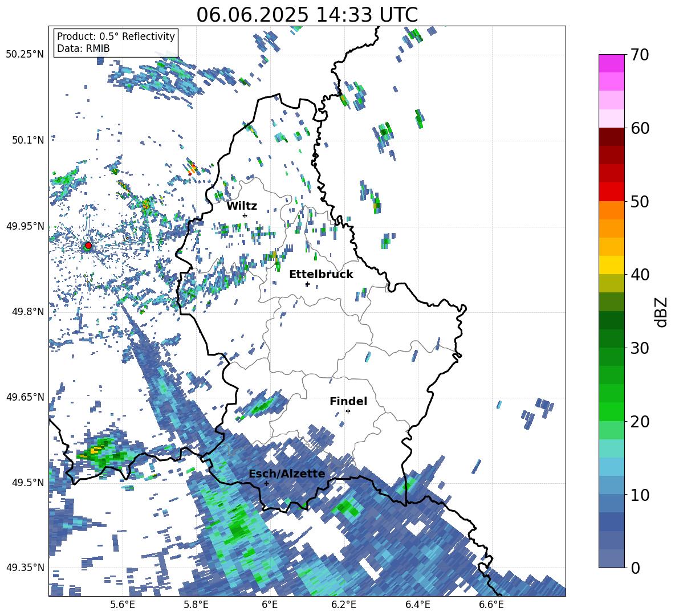Click the 6.4°E longitude label
Viewport: 675px width, 616px height.
417,605
